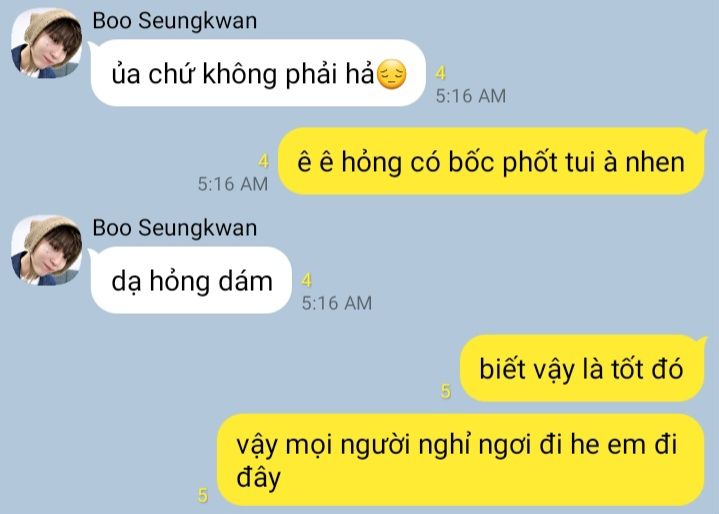
Task: Open second Boo Seungkwan avatar picture
Action: point(46,250)
